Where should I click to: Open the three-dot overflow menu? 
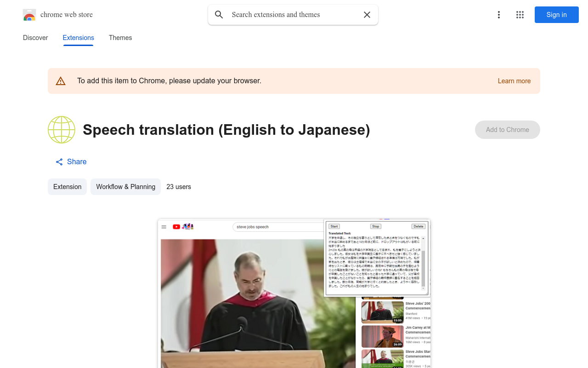click(x=498, y=15)
